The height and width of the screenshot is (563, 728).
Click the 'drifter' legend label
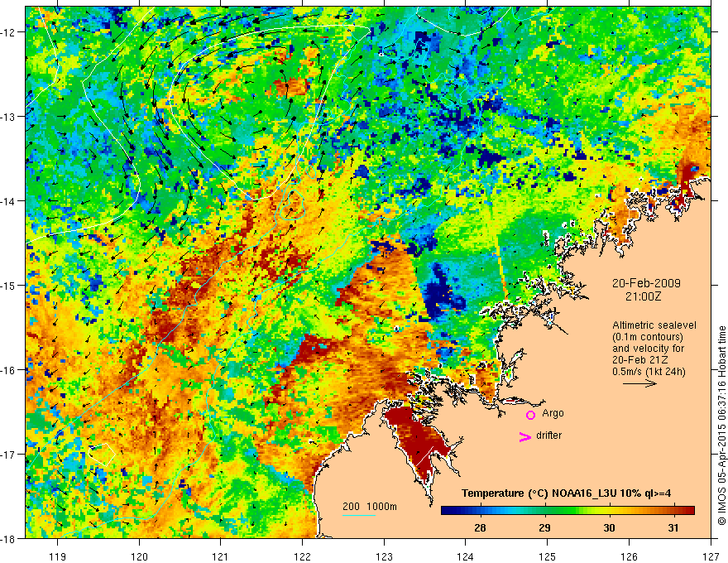click(548, 435)
